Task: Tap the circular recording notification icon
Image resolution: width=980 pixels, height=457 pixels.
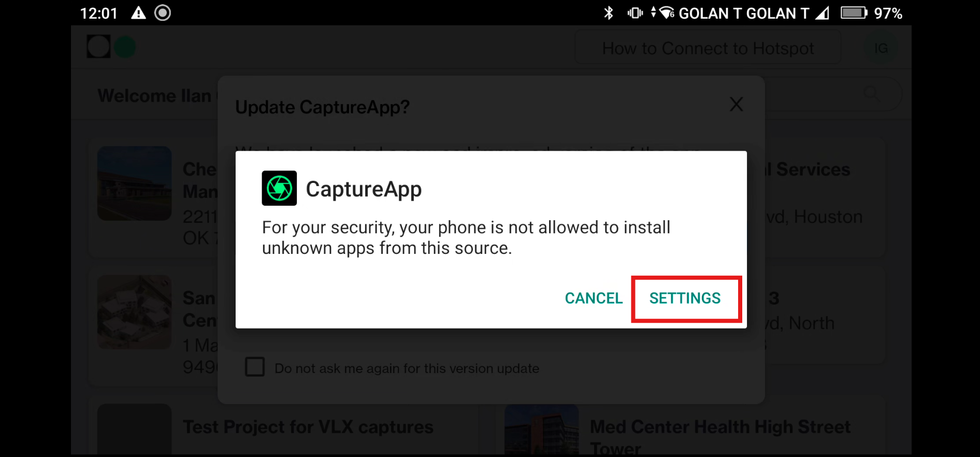Action: pyautogui.click(x=163, y=13)
